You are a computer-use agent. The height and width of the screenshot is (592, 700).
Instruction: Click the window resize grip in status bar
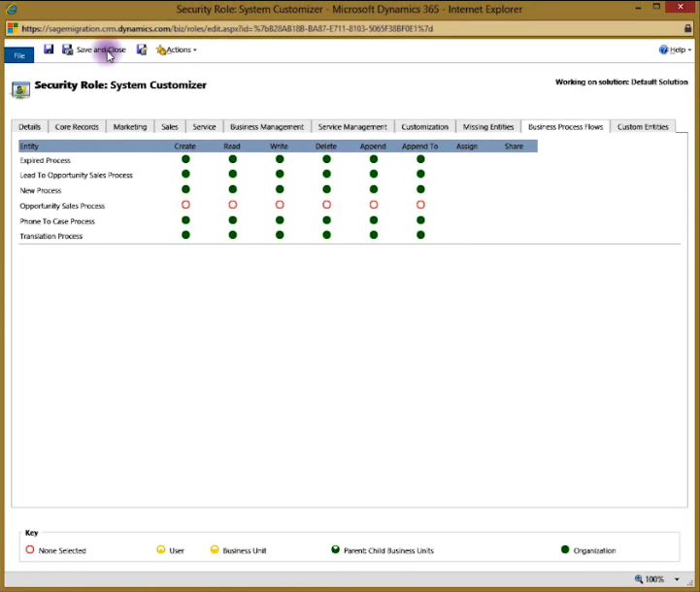click(x=690, y=582)
